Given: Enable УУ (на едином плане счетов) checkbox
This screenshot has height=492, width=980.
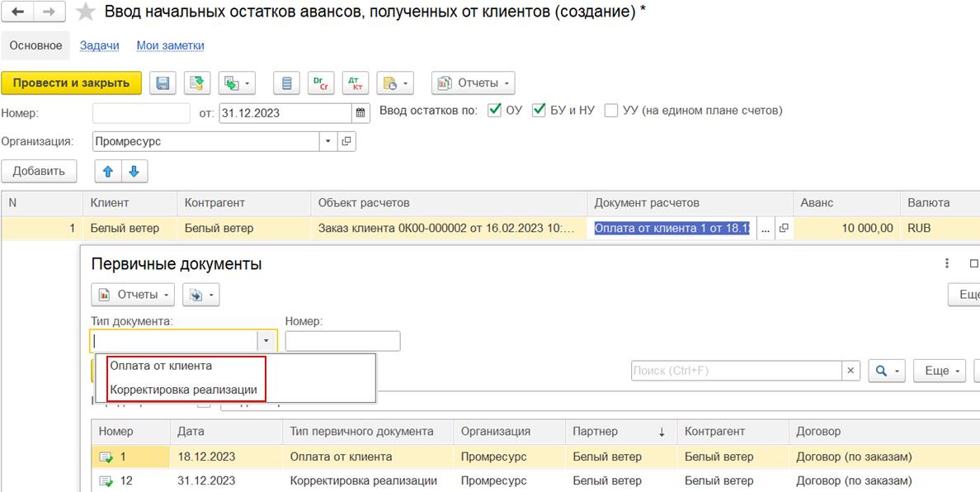Looking at the screenshot, I should [x=611, y=110].
